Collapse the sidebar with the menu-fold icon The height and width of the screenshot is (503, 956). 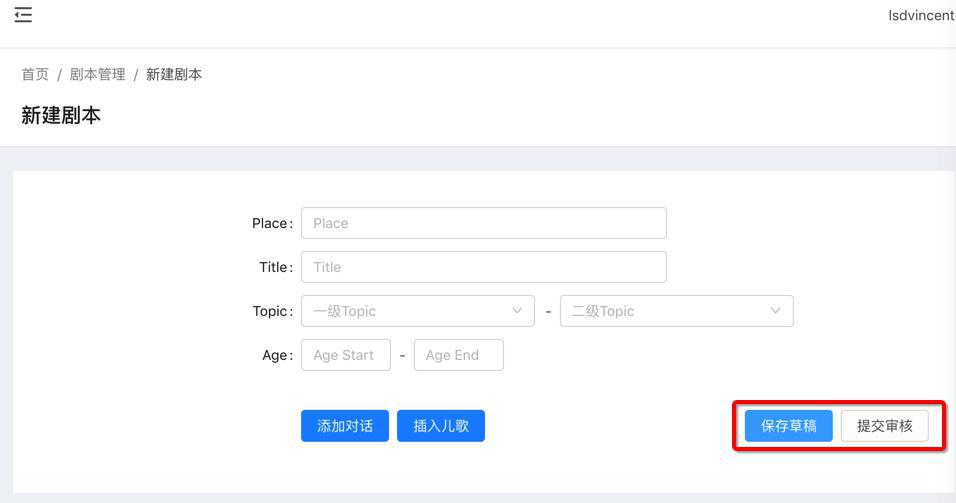[23, 15]
